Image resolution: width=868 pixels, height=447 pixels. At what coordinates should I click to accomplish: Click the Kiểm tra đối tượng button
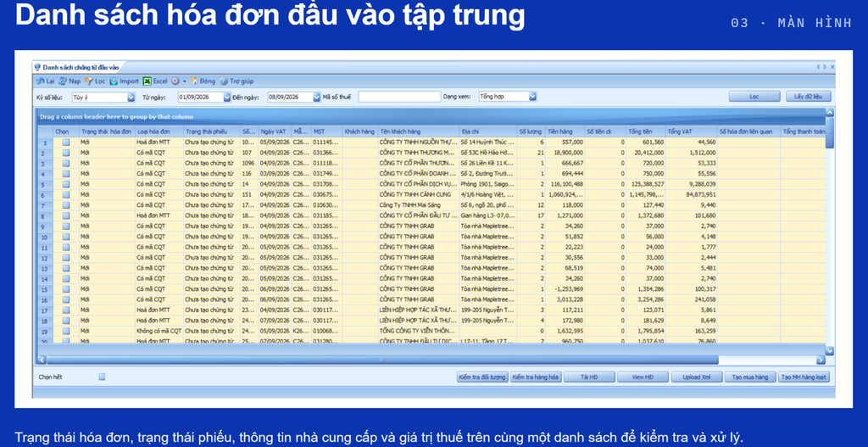482,377
